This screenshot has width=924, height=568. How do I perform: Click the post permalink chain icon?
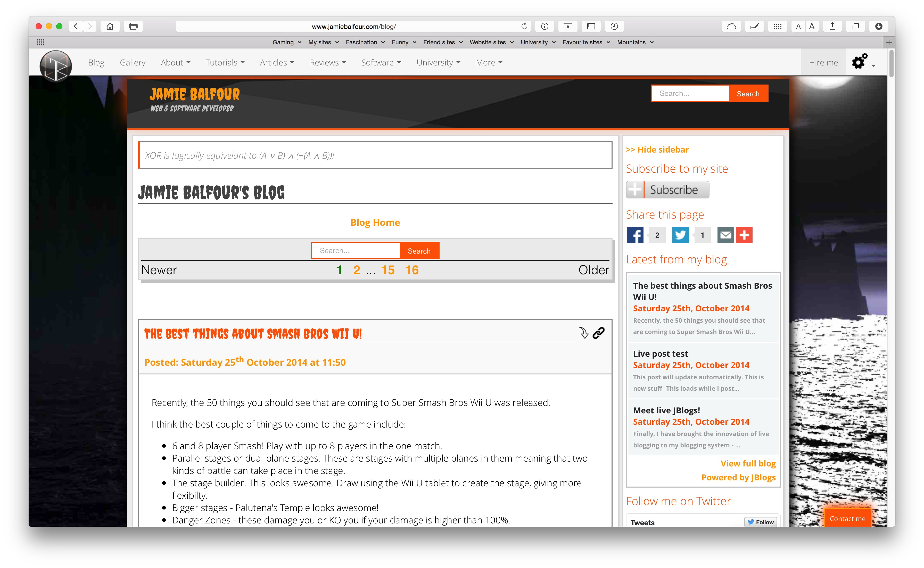point(599,333)
